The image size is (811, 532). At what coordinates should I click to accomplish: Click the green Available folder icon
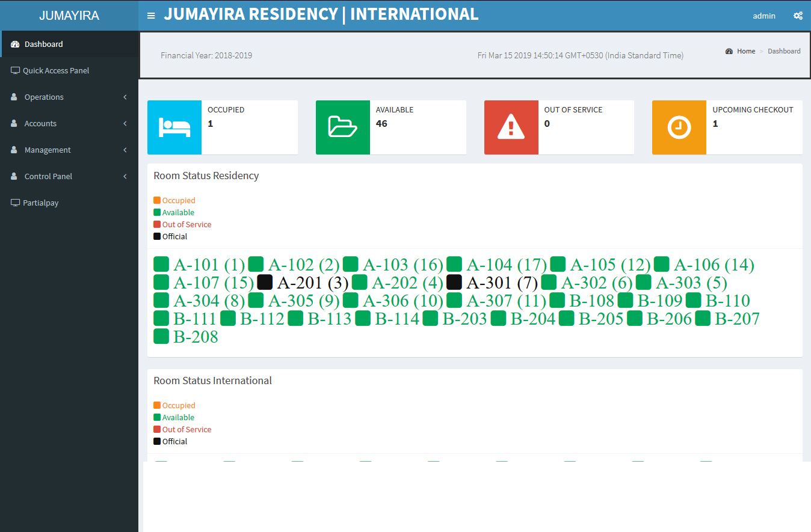pyautogui.click(x=343, y=127)
